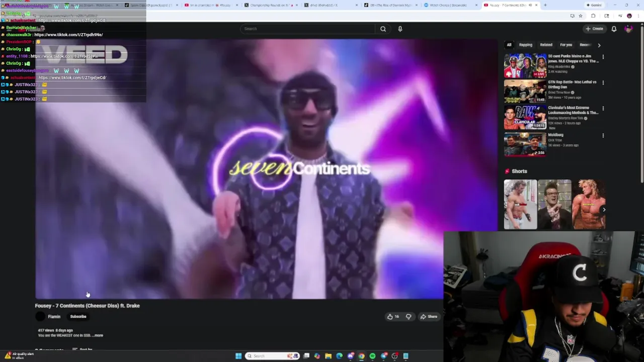Select the Related filter chip
644x362 pixels.
click(x=546, y=45)
